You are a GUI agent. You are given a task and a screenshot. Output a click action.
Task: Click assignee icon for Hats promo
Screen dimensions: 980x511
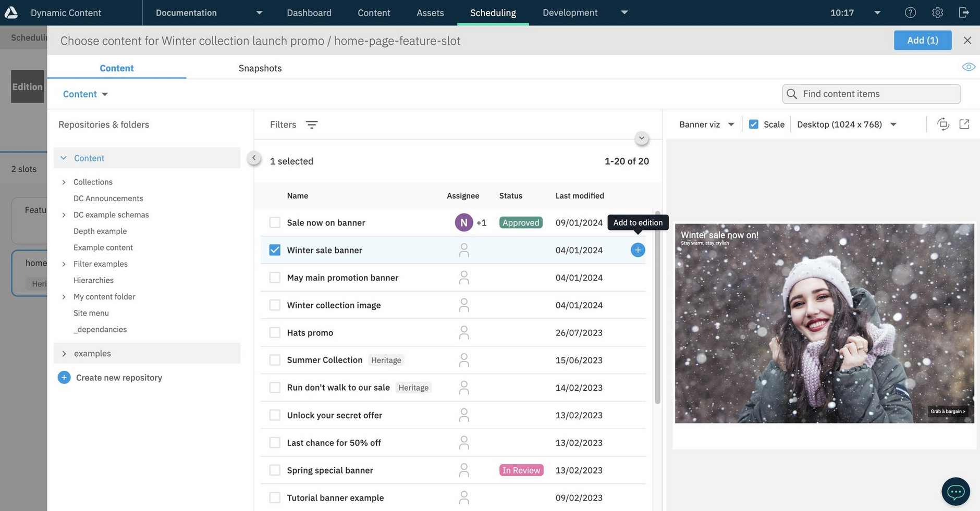(x=464, y=333)
